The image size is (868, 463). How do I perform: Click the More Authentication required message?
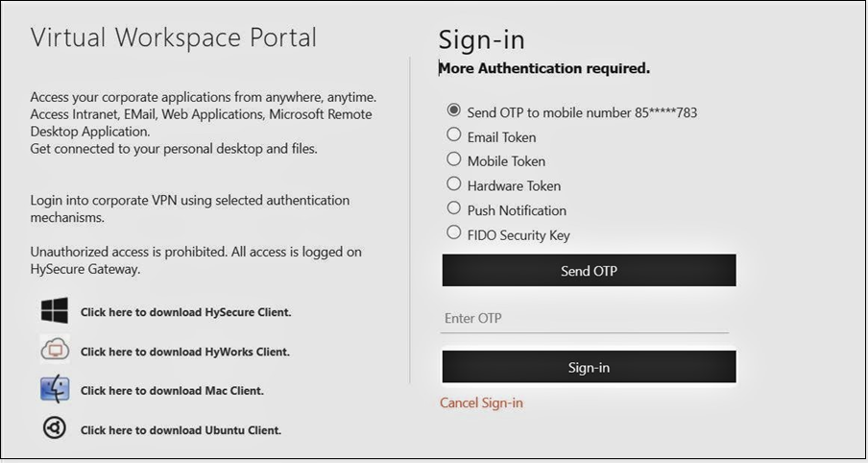coord(544,68)
